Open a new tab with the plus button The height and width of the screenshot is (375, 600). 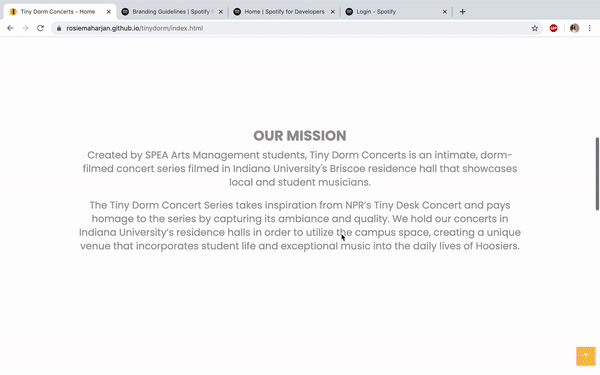[x=462, y=11]
